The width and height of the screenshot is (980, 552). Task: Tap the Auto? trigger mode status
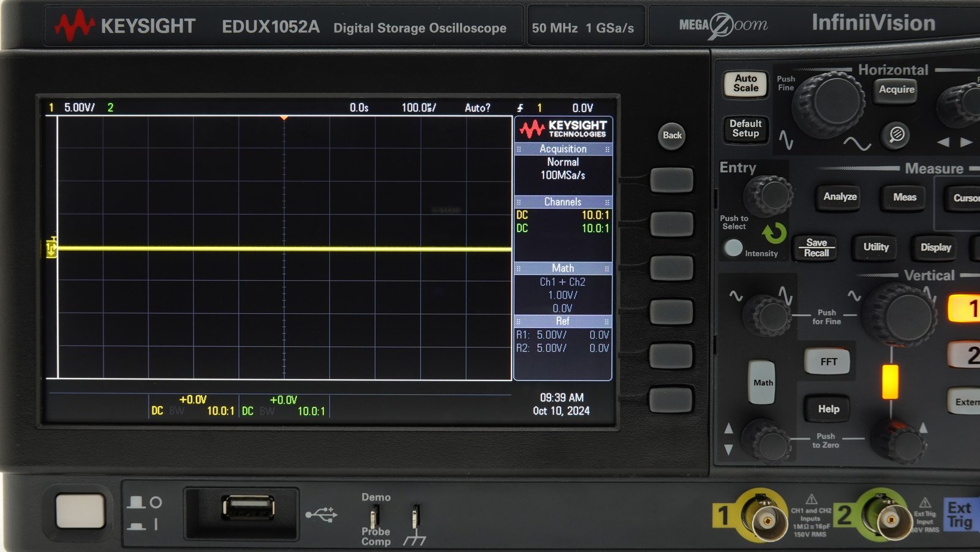[477, 108]
